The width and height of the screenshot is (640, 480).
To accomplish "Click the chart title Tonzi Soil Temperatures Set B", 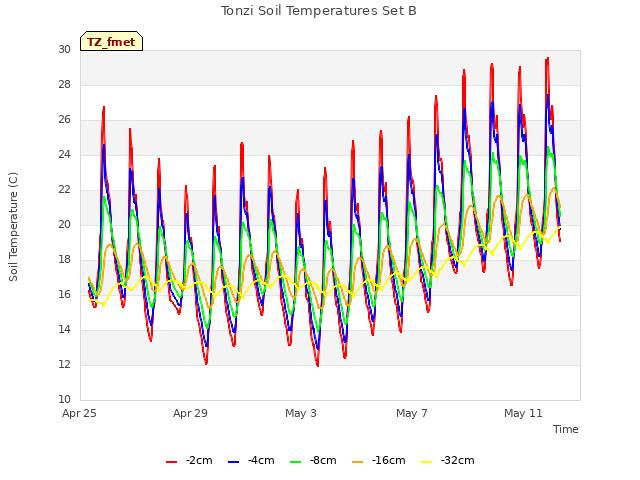I will (x=319, y=11).
